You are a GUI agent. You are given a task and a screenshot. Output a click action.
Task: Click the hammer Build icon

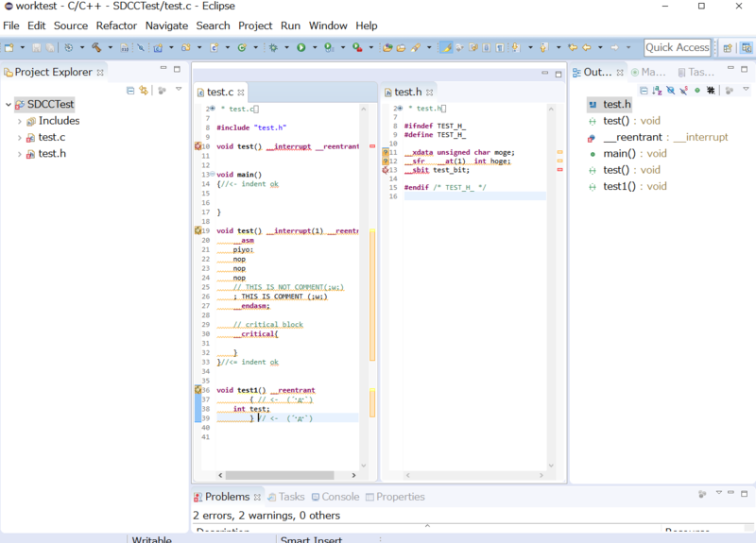tap(97, 47)
